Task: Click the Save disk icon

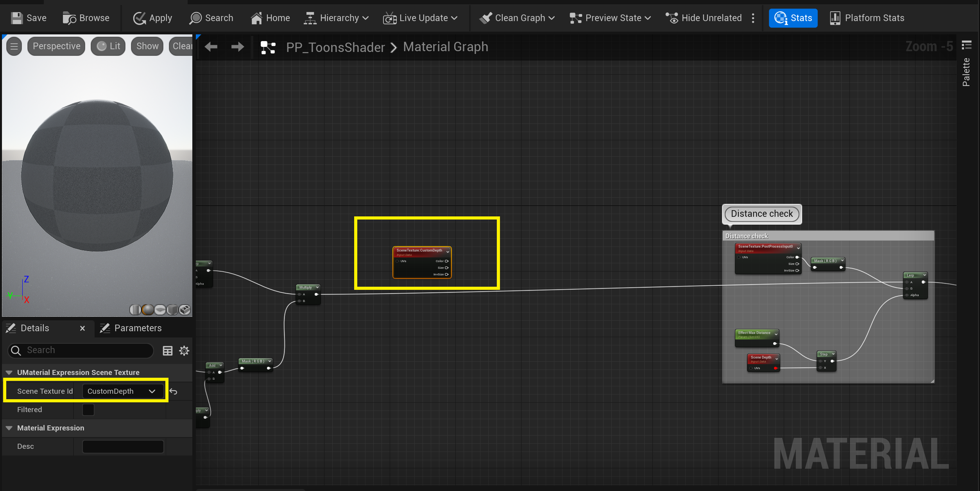Action: (x=16, y=18)
